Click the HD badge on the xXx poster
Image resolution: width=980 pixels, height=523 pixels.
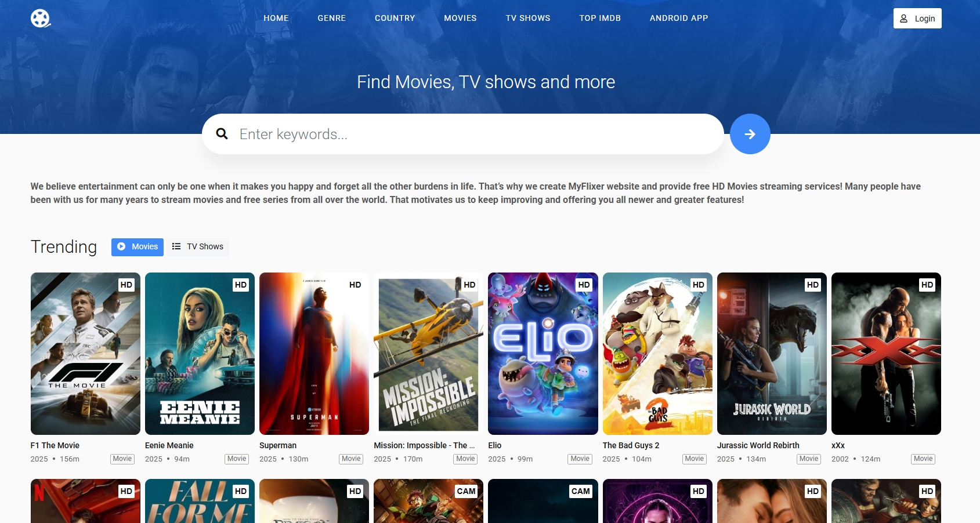tap(927, 285)
